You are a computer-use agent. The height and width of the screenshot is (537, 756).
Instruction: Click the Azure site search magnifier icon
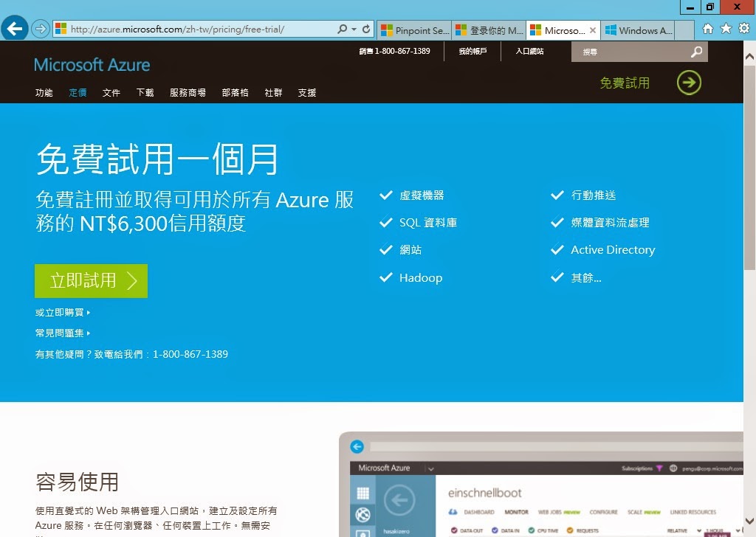696,52
